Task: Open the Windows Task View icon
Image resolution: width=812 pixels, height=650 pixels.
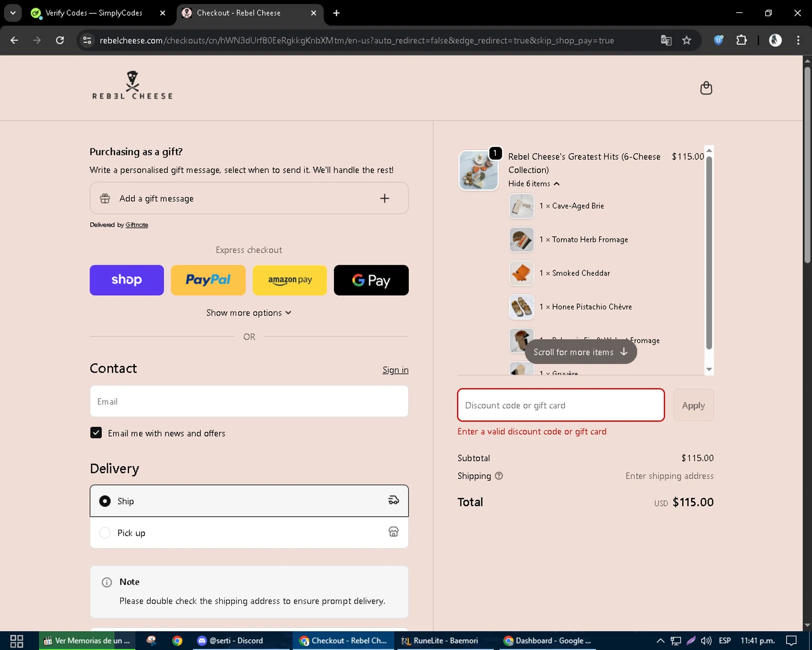Action: (17, 641)
